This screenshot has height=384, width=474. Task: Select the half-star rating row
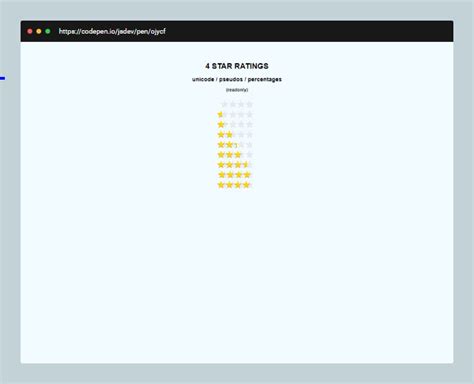[x=235, y=114]
